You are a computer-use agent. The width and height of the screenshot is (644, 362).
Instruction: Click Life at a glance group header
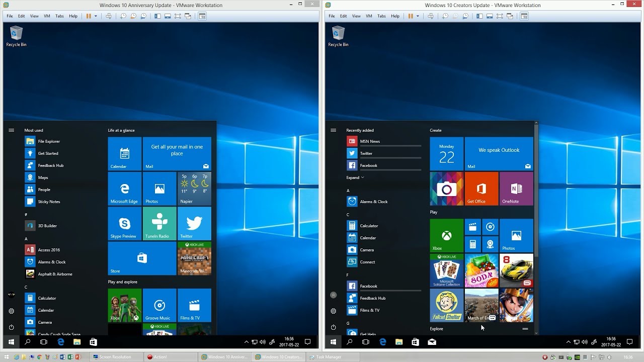tap(121, 130)
